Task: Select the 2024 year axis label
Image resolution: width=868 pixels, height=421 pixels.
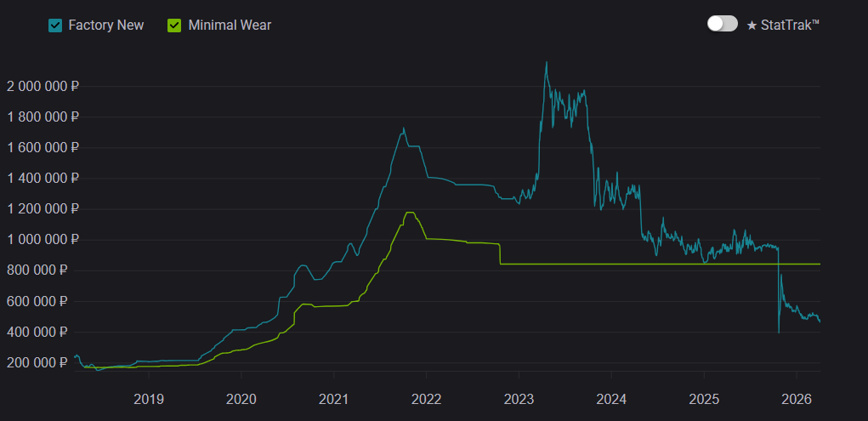Action: pyautogui.click(x=611, y=398)
